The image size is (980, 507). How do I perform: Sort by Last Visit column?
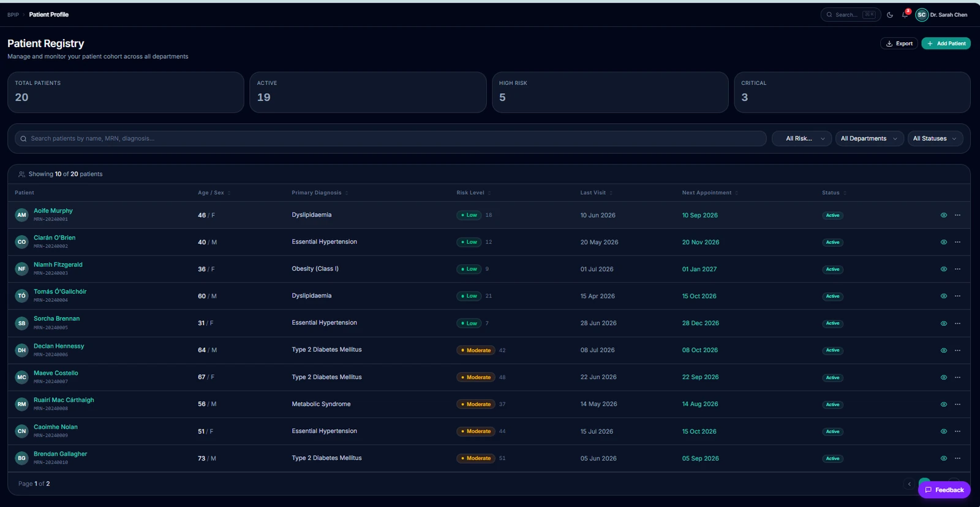tap(597, 193)
